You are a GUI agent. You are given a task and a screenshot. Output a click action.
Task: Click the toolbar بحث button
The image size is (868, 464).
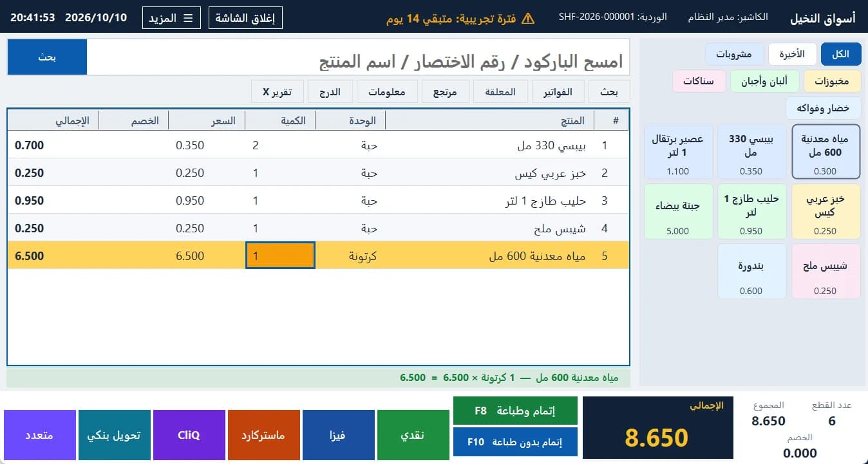[609, 92]
